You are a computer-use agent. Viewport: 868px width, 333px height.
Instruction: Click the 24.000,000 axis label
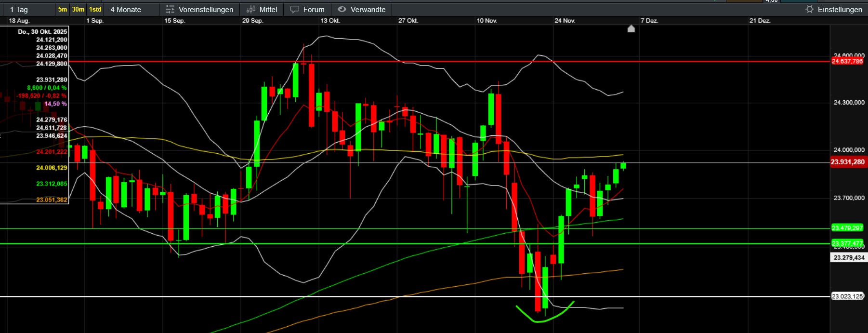pyautogui.click(x=849, y=150)
